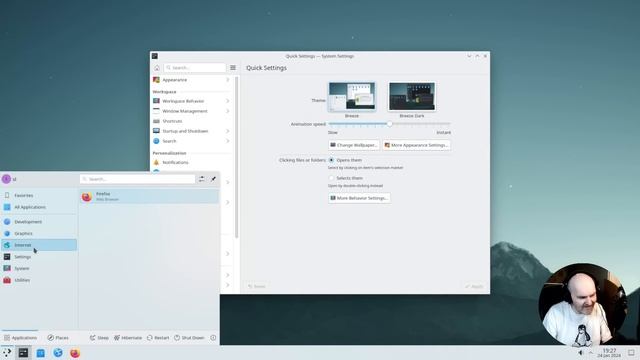Pin the launcher open with pin icon

point(213,179)
